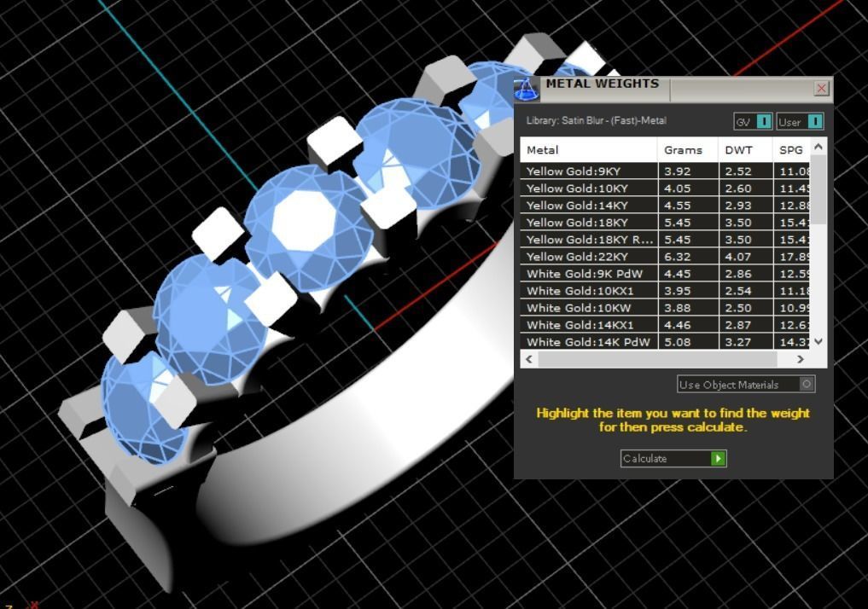
Task: Click grams value 4.05
Action: 678,188
